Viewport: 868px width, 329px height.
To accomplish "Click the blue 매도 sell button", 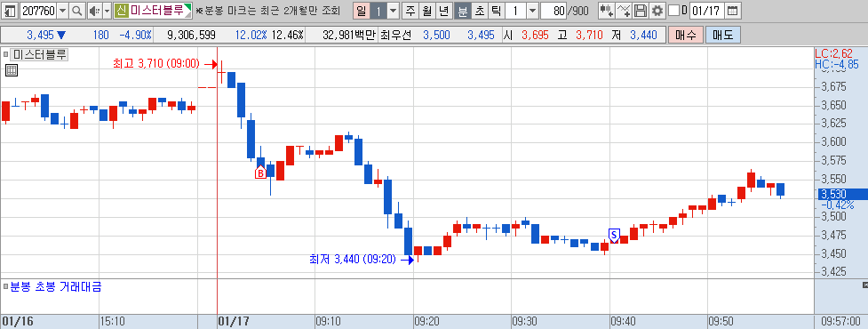I will click(x=722, y=35).
